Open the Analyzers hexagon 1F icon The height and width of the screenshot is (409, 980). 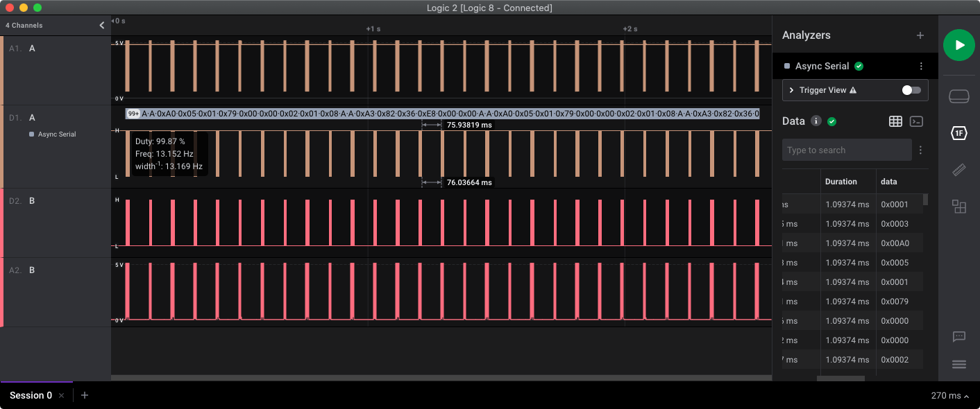tap(958, 133)
